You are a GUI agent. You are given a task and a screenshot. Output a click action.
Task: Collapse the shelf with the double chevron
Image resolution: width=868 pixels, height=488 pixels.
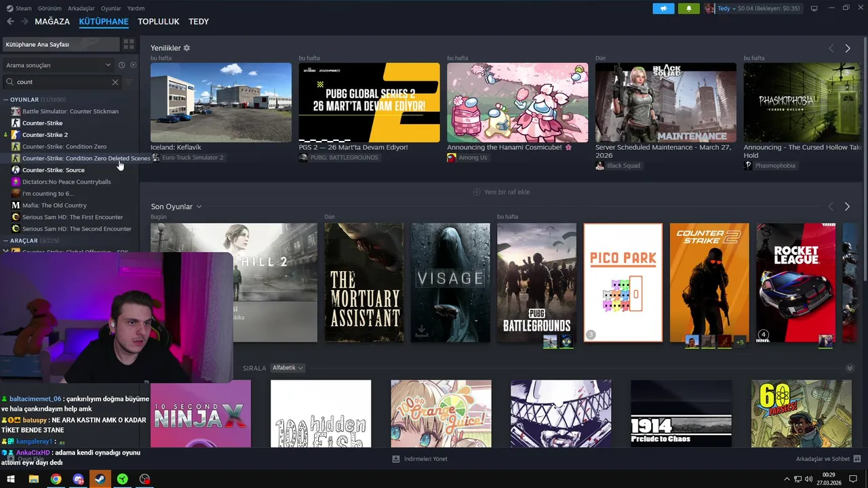tap(850, 368)
